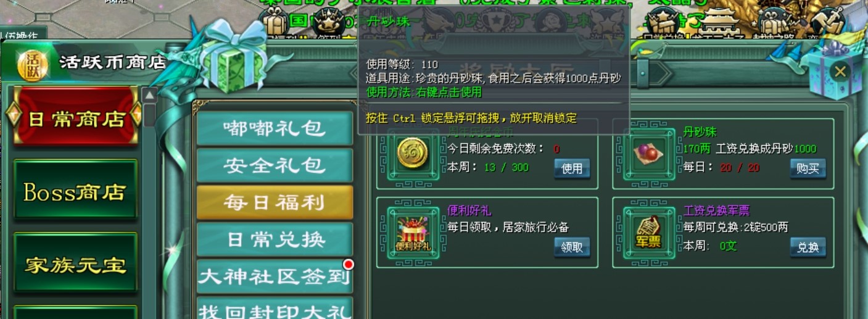Click the sidebar scrollbar up arrow
This screenshot has height=319, width=868.
click(150, 95)
